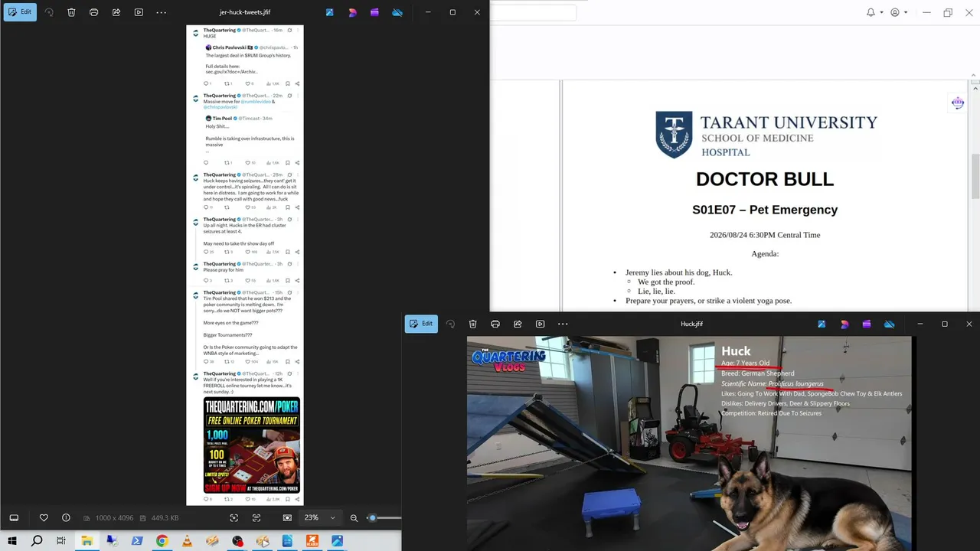Open Clipchamp icon in Huck.jfif title bar
Viewport: 980px width, 551px height.
click(x=867, y=324)
